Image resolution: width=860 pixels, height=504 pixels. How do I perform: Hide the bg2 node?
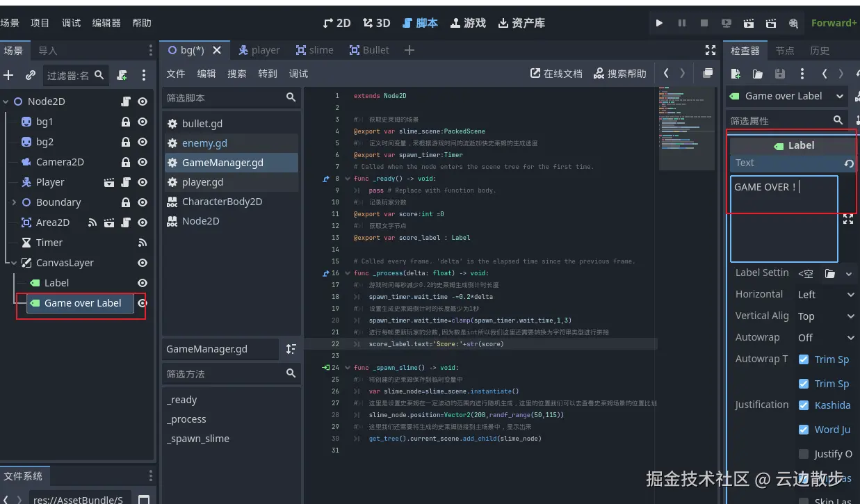point(143,142)
